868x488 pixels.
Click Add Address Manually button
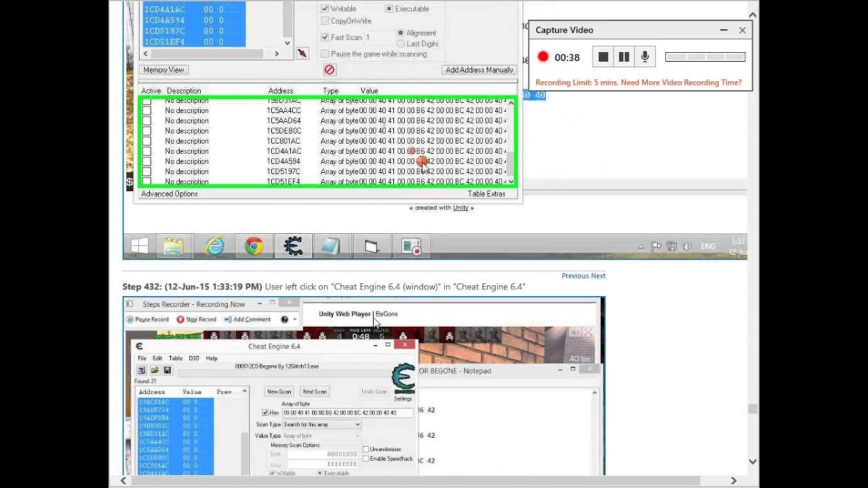coord(479,70)
